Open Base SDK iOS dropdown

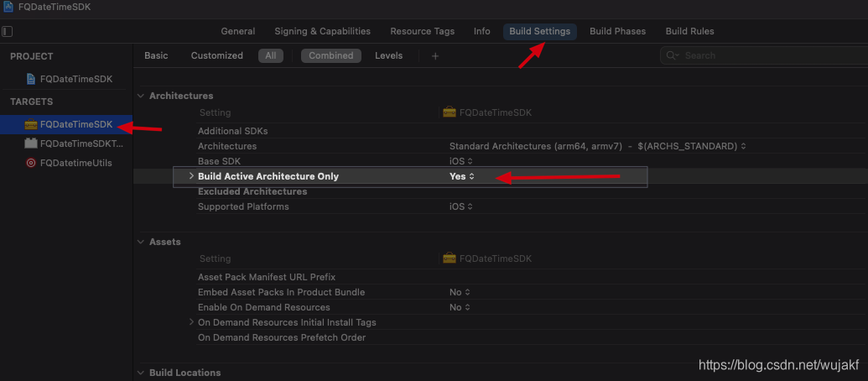[461, 161]
